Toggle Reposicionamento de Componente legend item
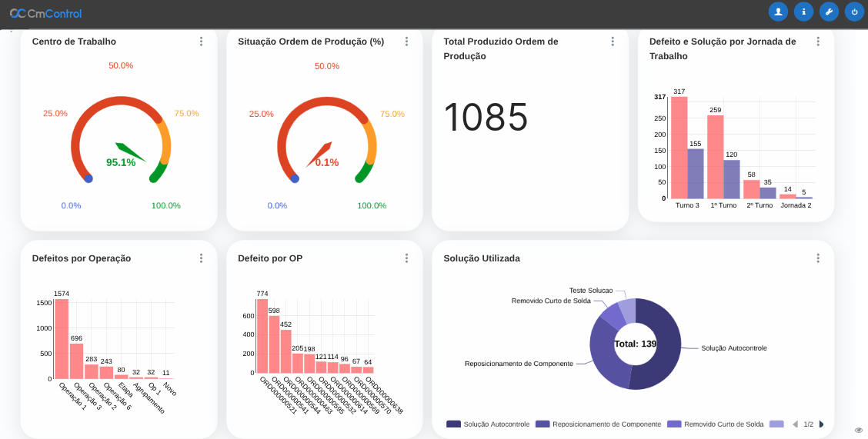This screenshot has width=868, height=439. 598,424
